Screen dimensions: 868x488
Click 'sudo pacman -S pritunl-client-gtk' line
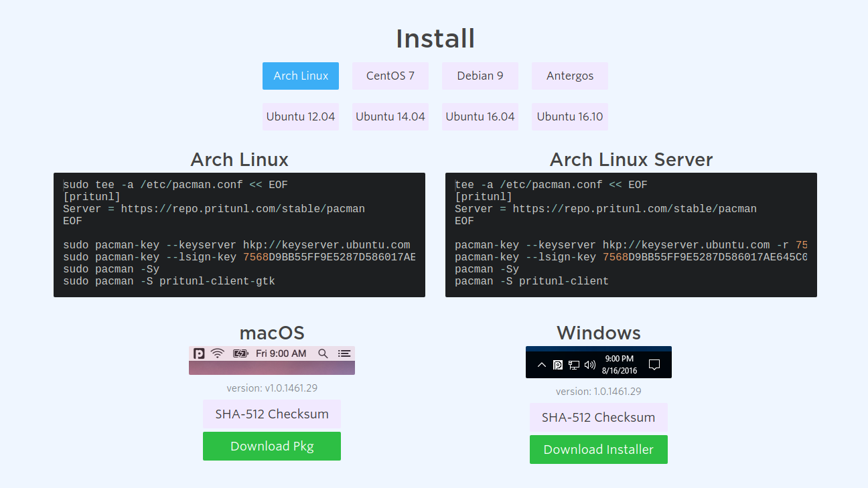(169, 281)
